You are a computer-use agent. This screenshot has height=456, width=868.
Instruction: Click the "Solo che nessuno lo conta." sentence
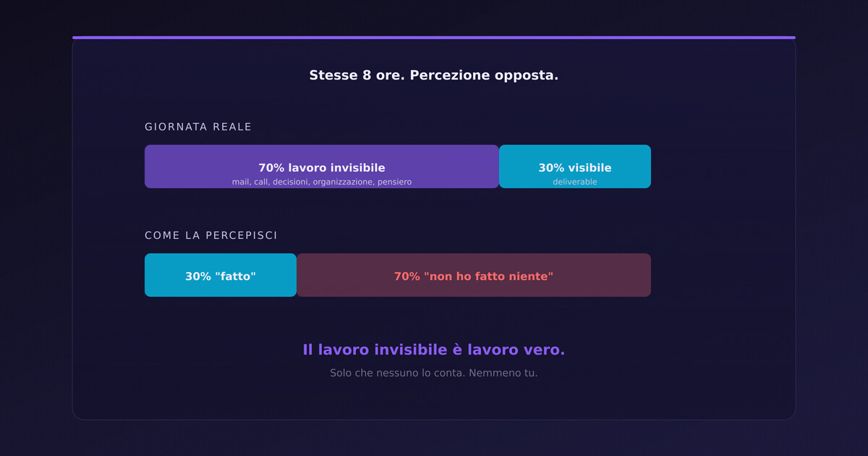coord(398,373)
